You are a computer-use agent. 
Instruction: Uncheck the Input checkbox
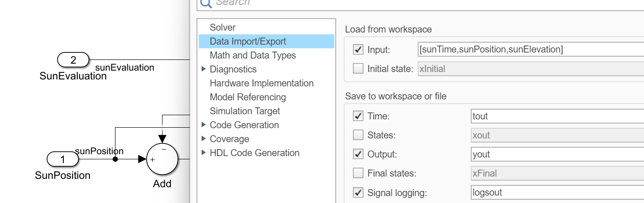pos(358,49)
